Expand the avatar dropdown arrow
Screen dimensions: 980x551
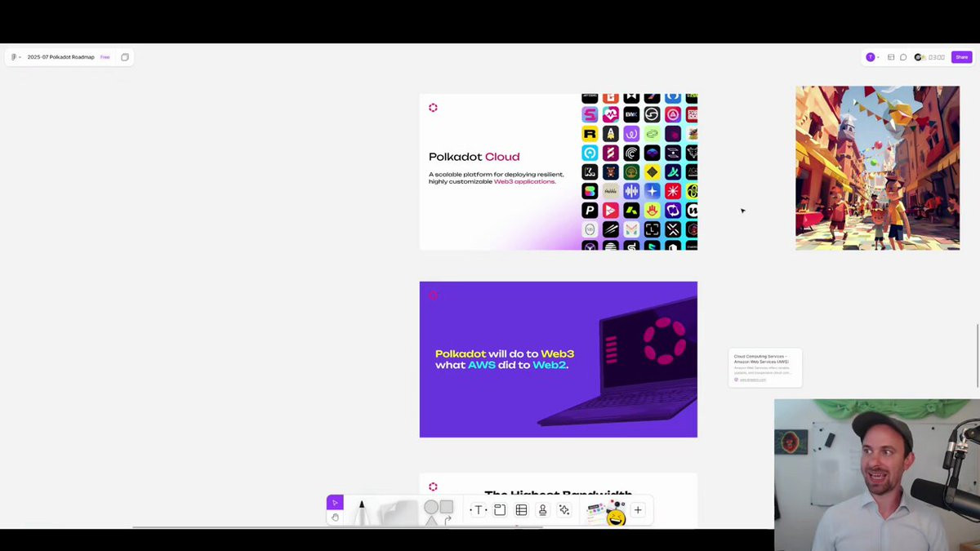pos(878,57)
